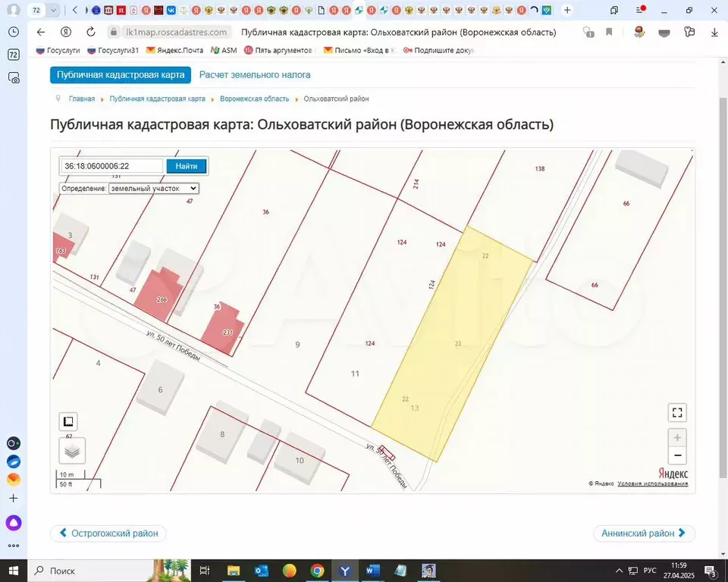The image size is (728, 582).
Task: Open Расчет земельного налога tab
Action: [255, 75]
